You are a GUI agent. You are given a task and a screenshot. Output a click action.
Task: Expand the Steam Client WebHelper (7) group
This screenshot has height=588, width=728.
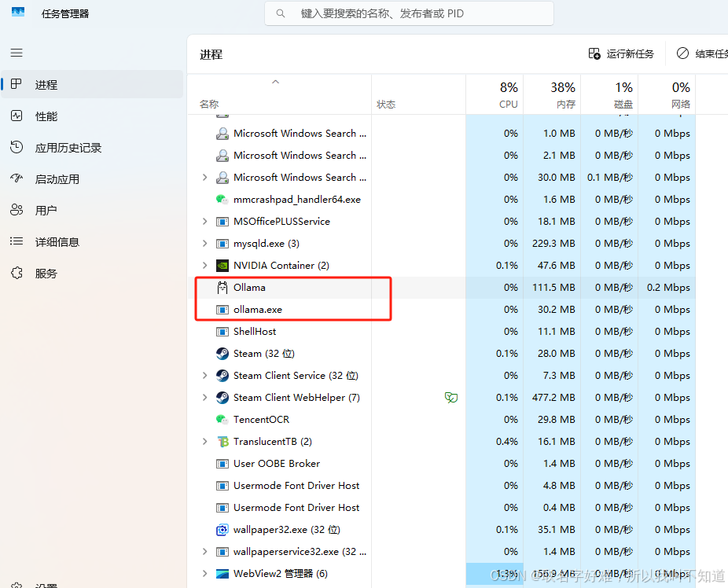204,398
